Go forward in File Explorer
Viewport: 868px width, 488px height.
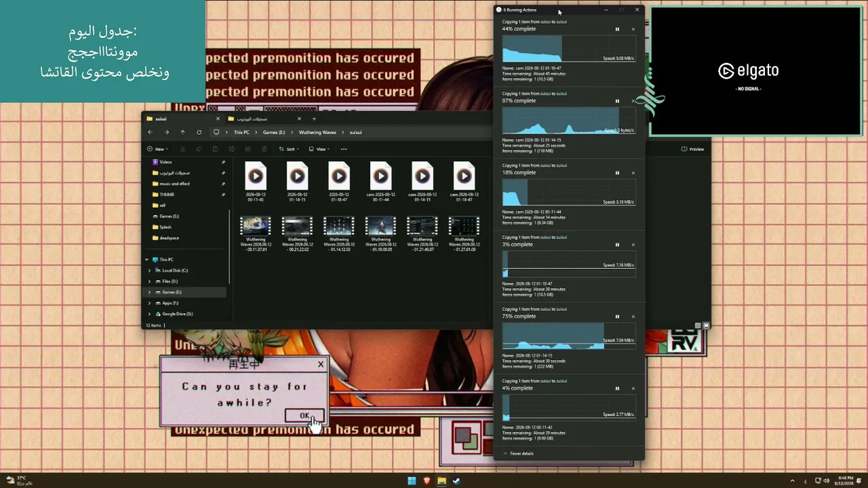click(167, 132)
